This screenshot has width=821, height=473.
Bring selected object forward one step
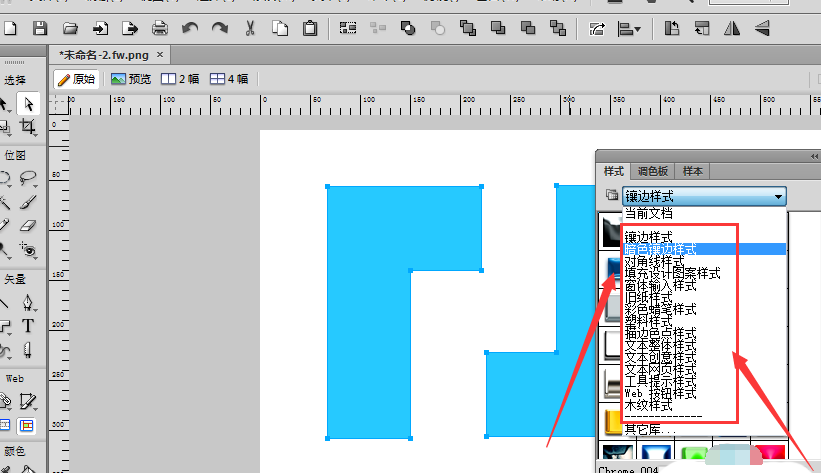498,28
